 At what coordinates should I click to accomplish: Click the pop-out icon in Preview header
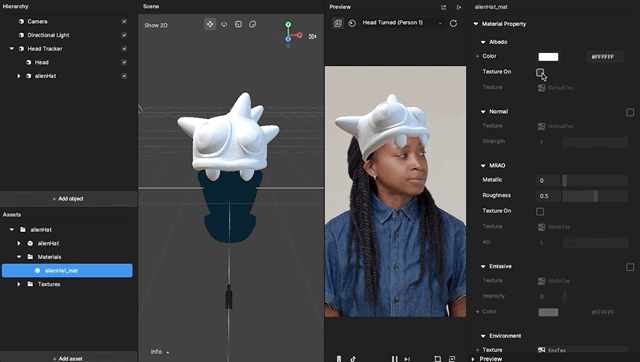click(x=444, y=7)
